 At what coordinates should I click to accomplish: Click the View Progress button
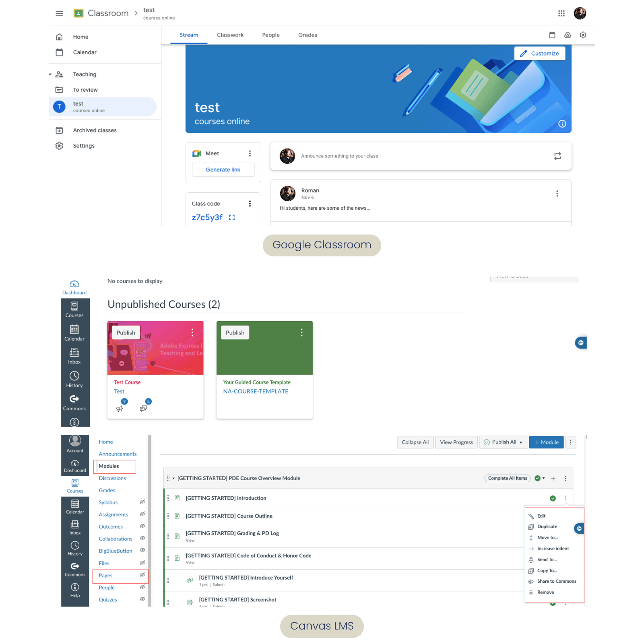point(456,442)
